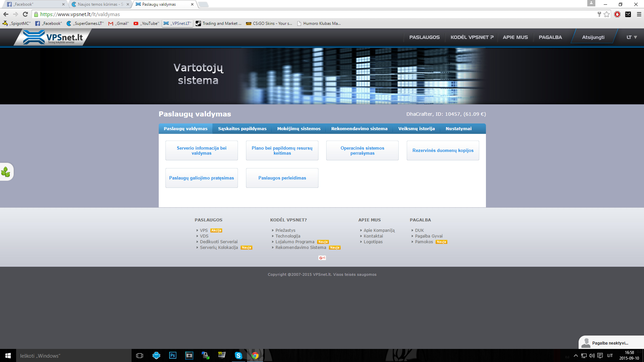Click the network icon in system tray

tap(584, 356)
